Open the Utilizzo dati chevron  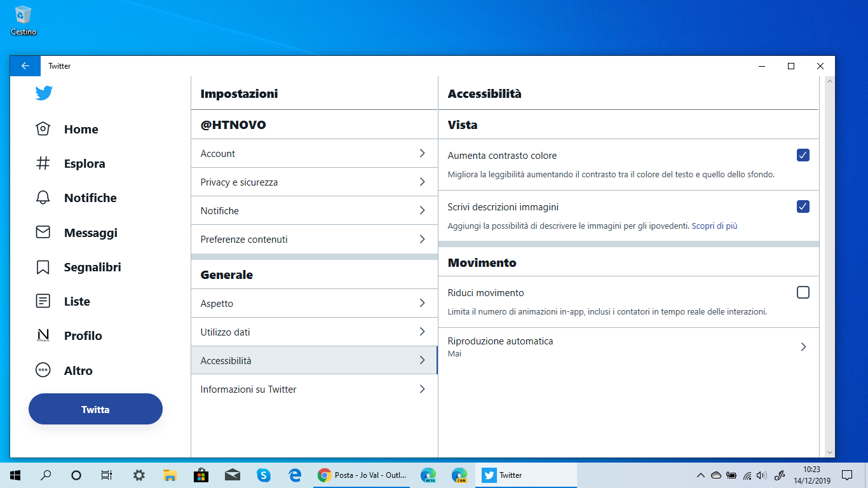tap(423, 332)
